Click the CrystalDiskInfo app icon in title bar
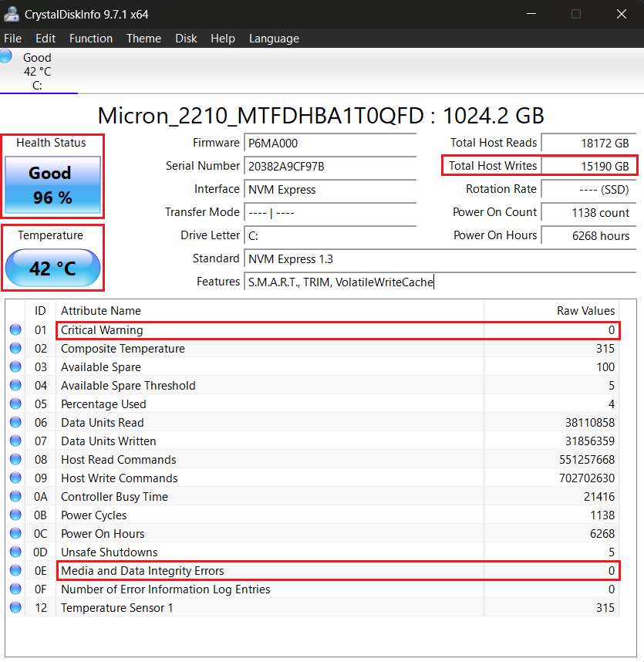Screen dimensions: 644x662 (12, 13)
